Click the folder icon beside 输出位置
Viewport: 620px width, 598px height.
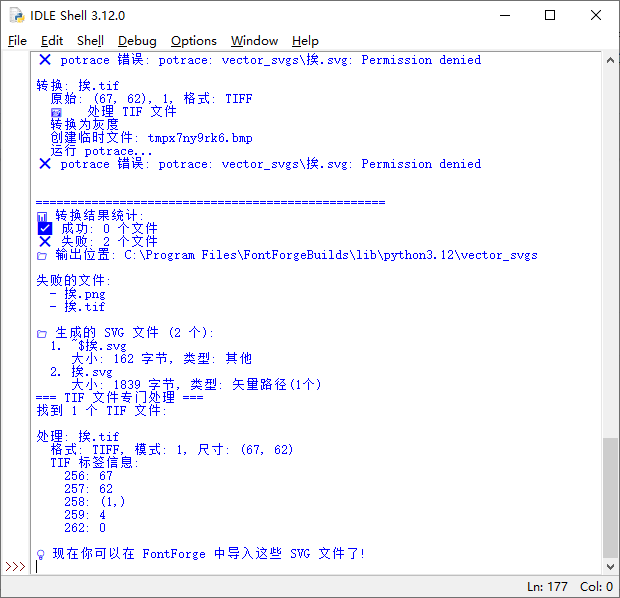[x=42, y=255]
